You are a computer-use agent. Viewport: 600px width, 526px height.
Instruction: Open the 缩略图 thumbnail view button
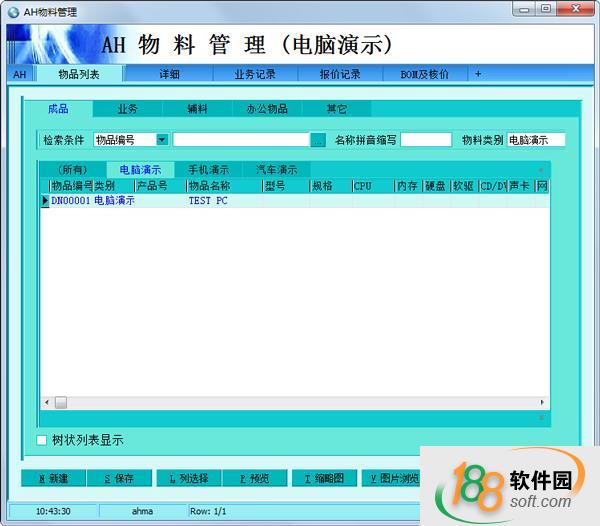(x=324, y=478)
